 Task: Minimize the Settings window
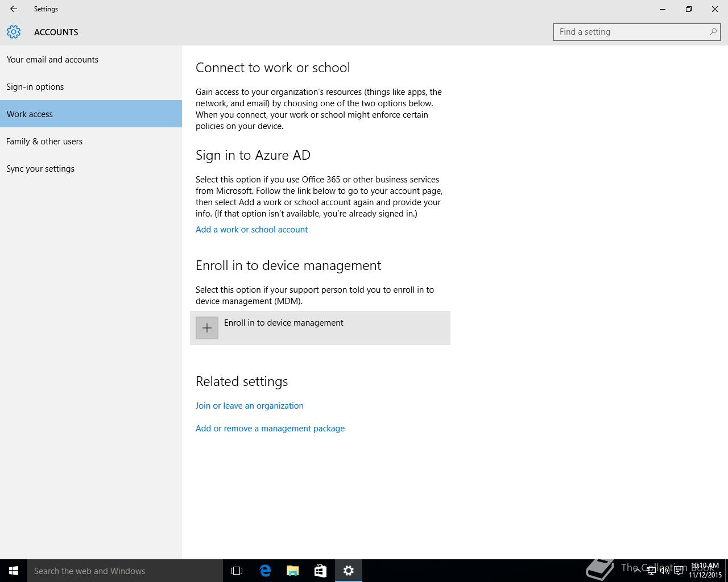(663, 9)
